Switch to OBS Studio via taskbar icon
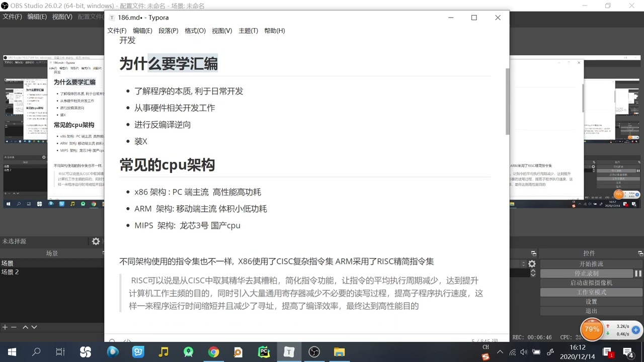This screenshot has width=644, height=362. click(314, 352)
